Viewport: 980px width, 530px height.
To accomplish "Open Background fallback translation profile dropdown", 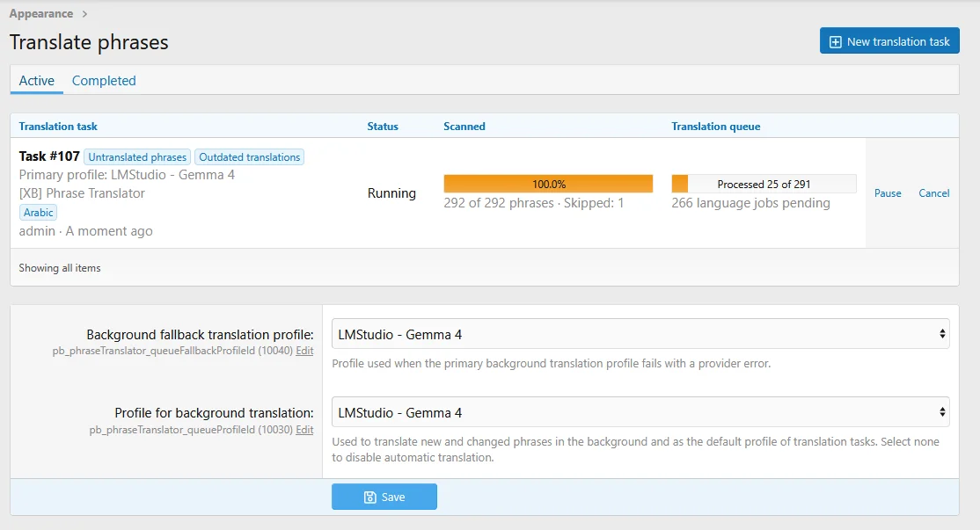I will click(640, 334).
